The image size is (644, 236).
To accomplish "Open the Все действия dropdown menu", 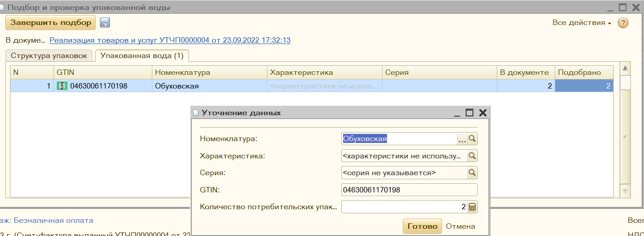I will coord(581,23).
